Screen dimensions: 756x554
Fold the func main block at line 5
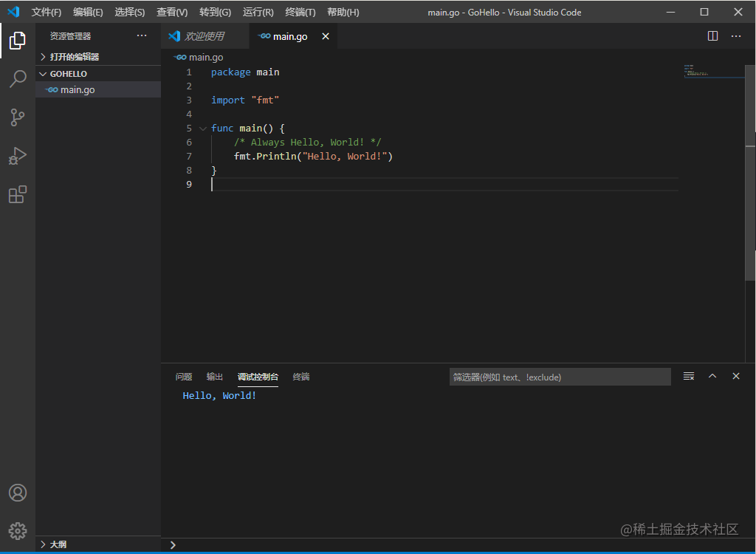[x=203, y=129]
